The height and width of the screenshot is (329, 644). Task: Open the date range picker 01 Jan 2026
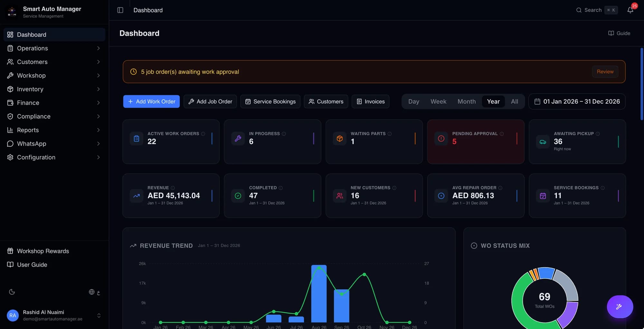tap(577, 102)
